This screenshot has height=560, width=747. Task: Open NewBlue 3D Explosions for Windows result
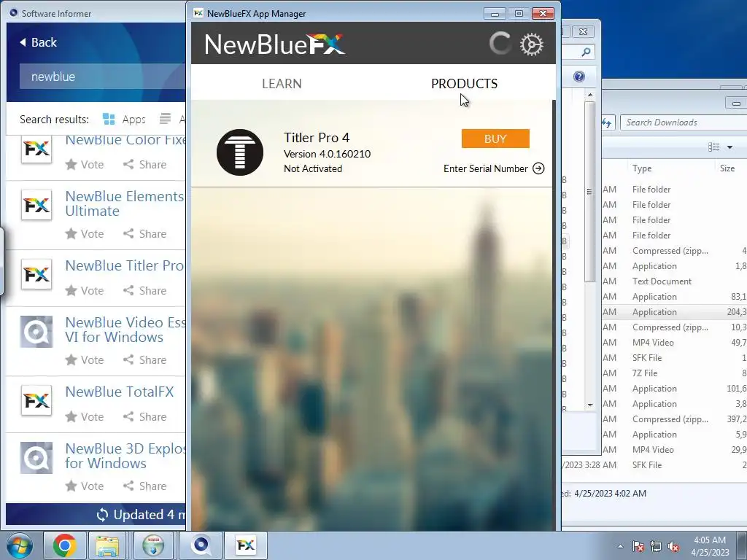click(x=125, y=456)
